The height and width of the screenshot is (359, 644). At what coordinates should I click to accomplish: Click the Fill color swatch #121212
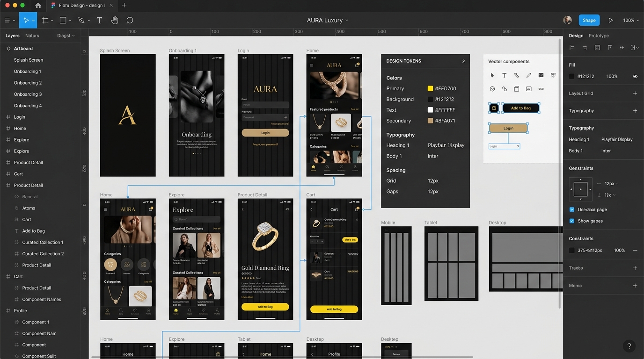pyautogui.click(x=572, y=76)
